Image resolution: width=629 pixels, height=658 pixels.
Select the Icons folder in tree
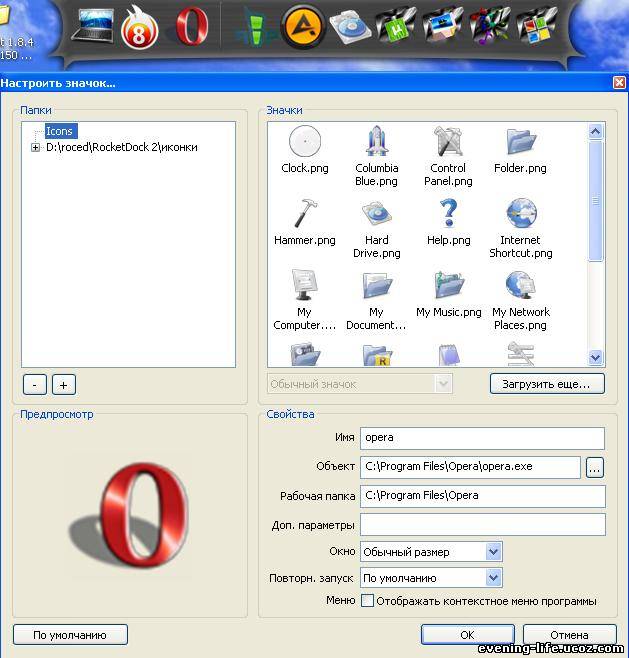[x=59, y=131]
